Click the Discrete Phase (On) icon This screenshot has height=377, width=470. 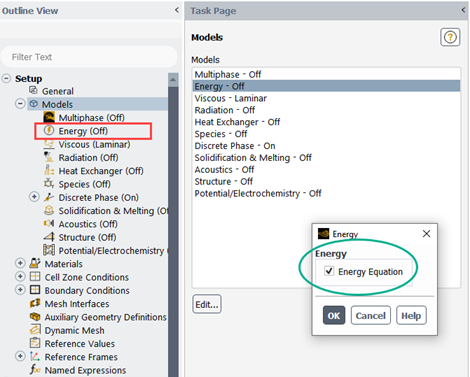49,197
